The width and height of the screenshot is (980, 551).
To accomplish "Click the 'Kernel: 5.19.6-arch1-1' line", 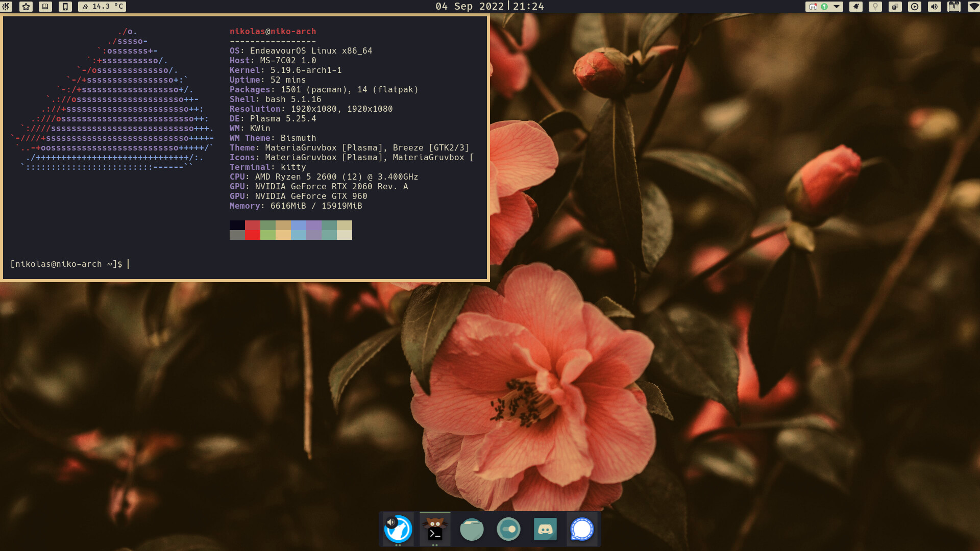I will pos(285,70).
